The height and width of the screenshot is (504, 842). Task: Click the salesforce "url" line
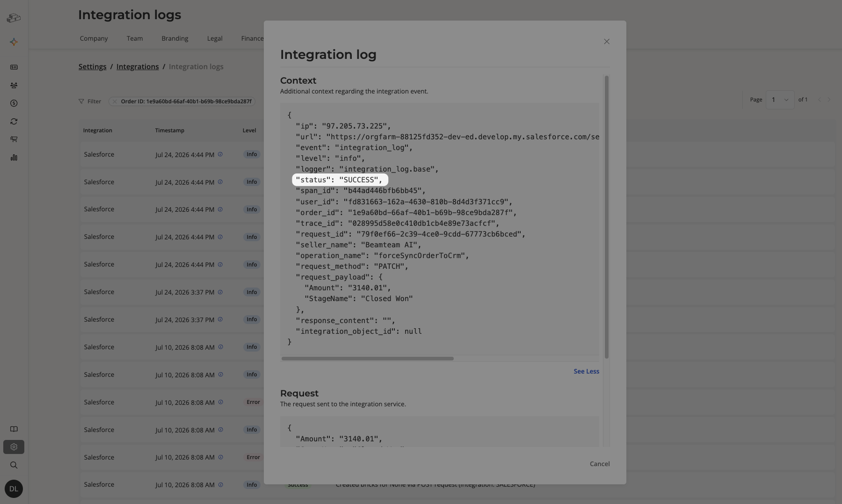pos(447,137)
